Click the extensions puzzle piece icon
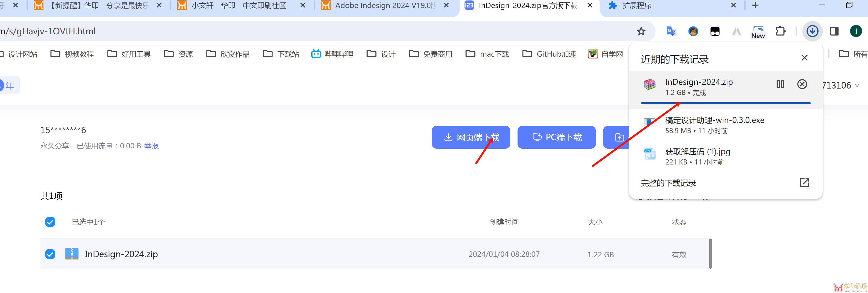Viewport: 868px width, 293px height. (780, 32)
